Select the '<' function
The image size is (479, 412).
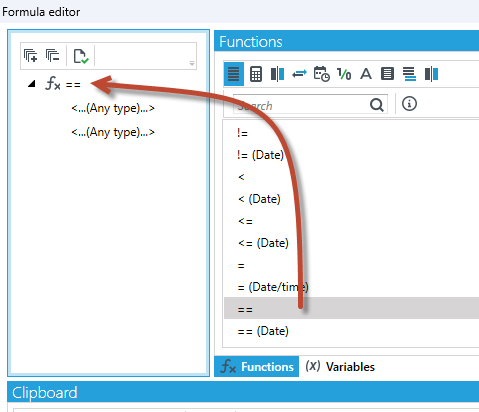351,177
